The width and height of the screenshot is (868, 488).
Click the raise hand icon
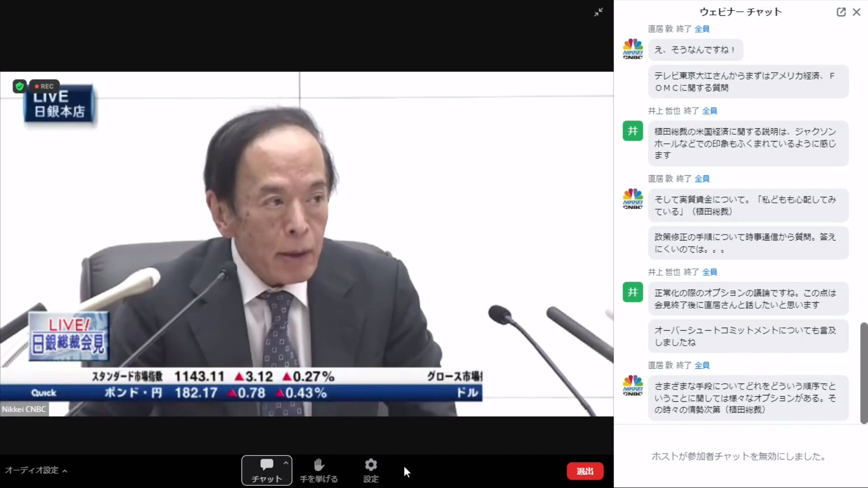coord(319,465)
